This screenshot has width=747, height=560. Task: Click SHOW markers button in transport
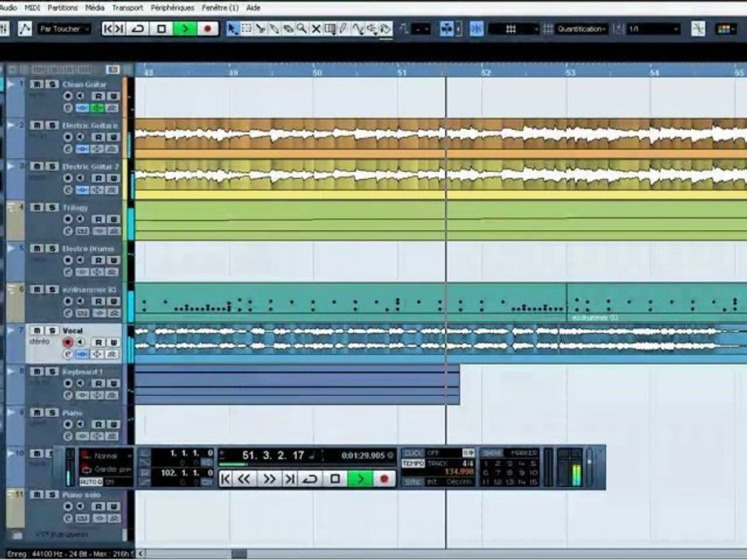(492, 453)
